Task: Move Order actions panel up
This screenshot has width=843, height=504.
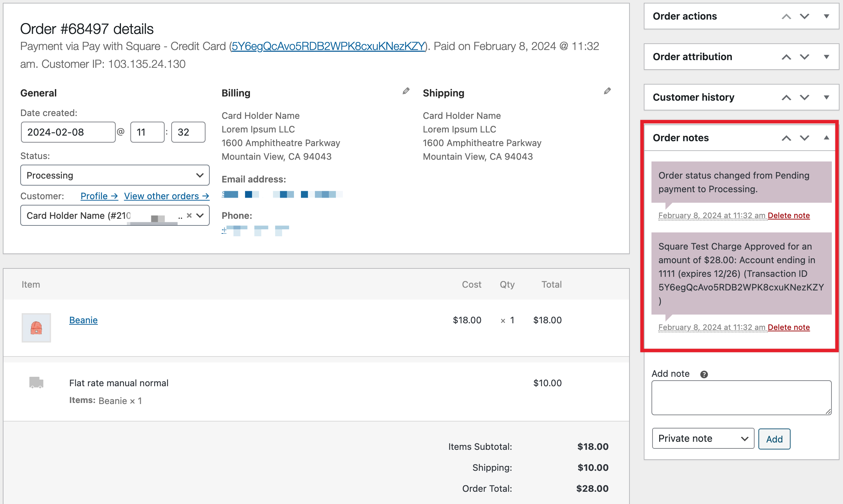Action: tap(786, 16)
